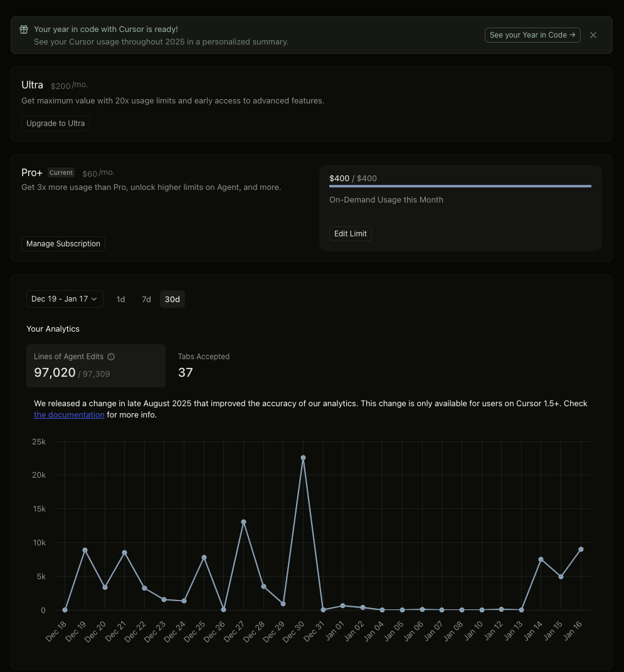This screenshot has width=624, height=672.
Task: Click Edit Limit button
Action: tap(351, 234)
